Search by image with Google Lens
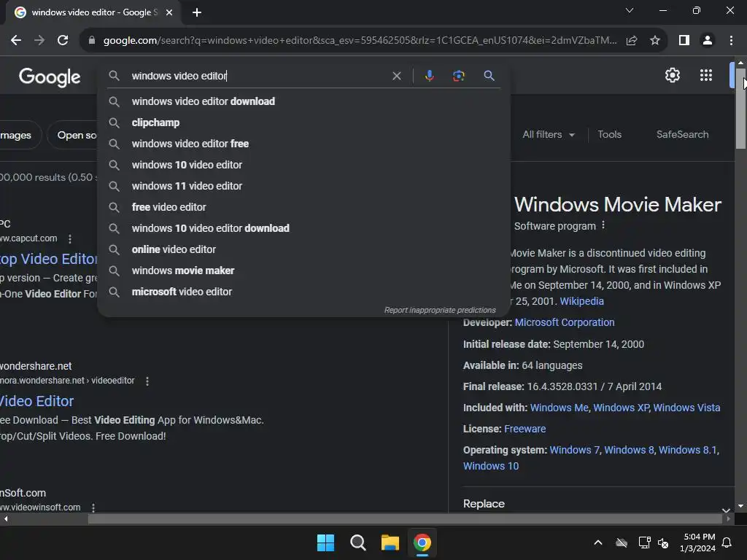This screenshot has height=560, width=747. pyautogui.click(x=458, y=76)
